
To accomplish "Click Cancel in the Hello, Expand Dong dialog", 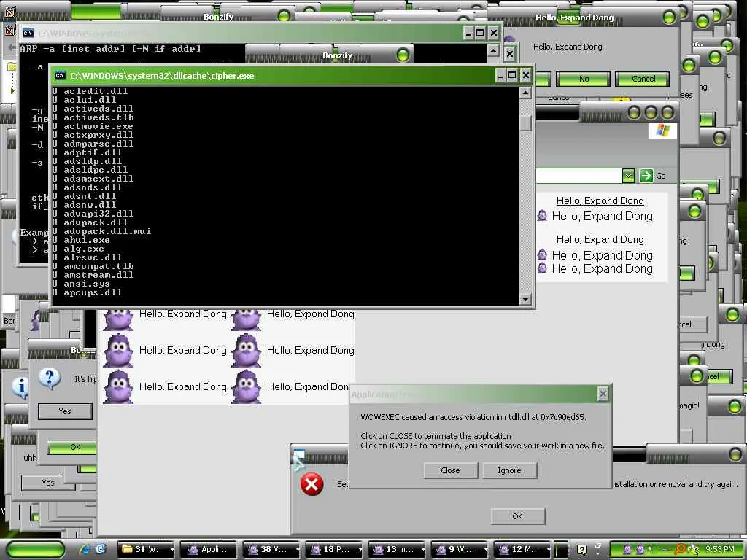I will click(643, 79).
